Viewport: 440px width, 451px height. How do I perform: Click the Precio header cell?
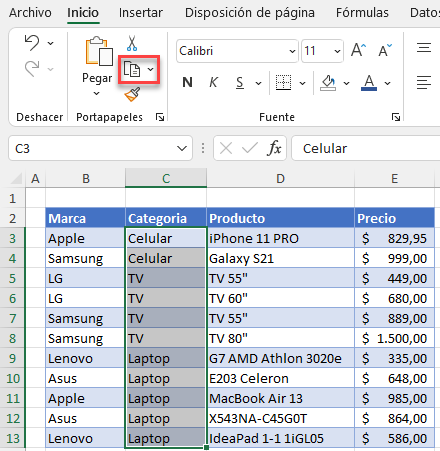[395, 219]
